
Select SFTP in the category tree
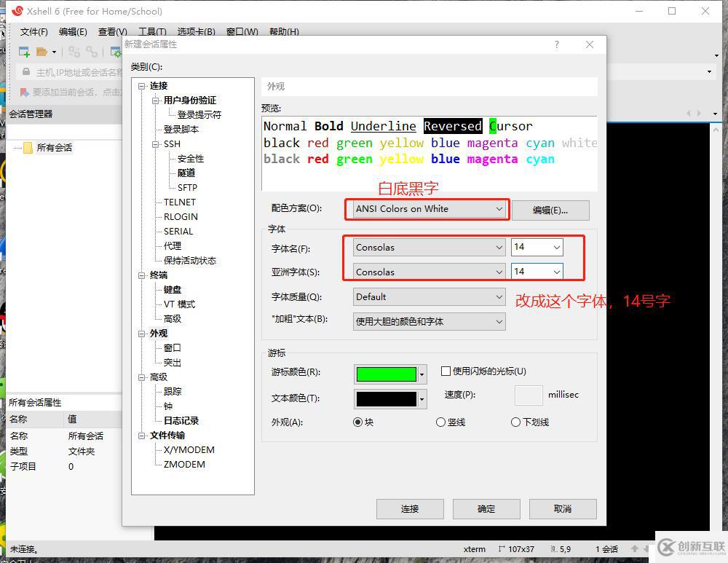pos(187,188)
